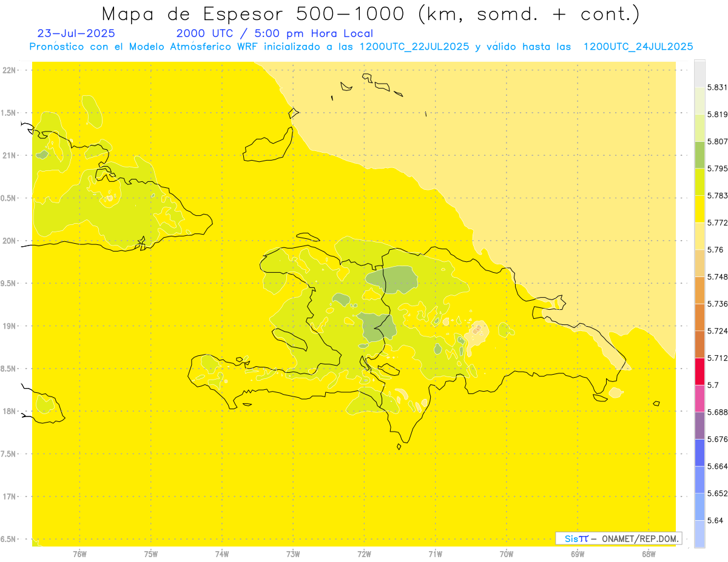
Task: Click the '76W' longitude label
Action: tap(79, 554)
